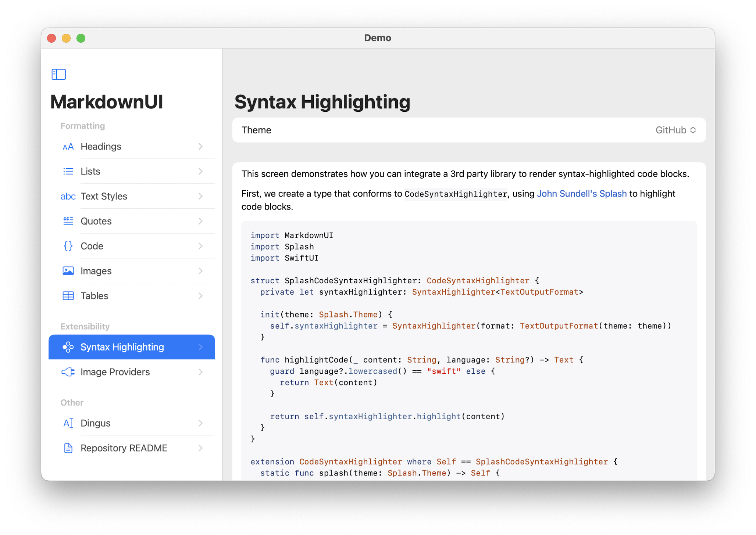Click the yellow minimize window control
Image resolution: width=756 pixels, height=535 pixels.
pyautogui.click(x=66, y=38)
